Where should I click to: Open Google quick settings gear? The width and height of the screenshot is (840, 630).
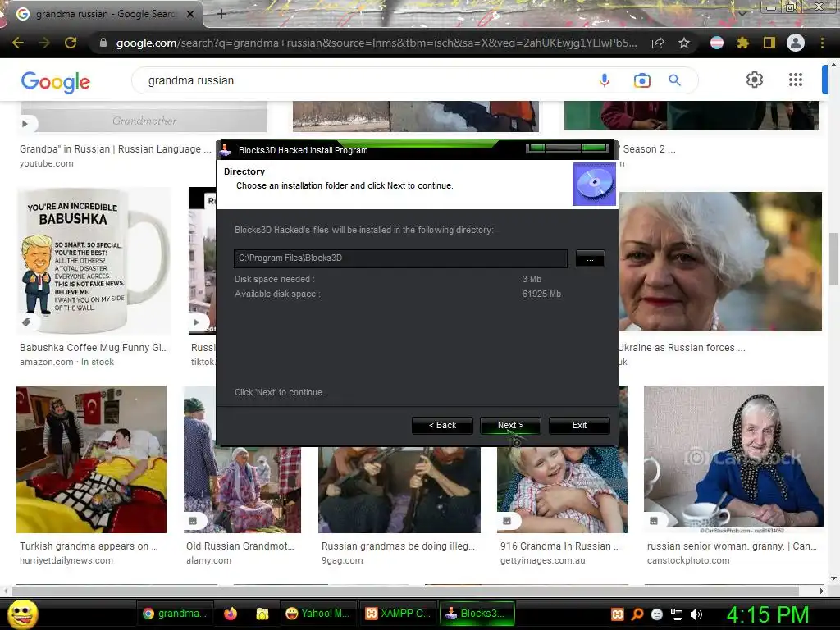(x=755, y=80)
